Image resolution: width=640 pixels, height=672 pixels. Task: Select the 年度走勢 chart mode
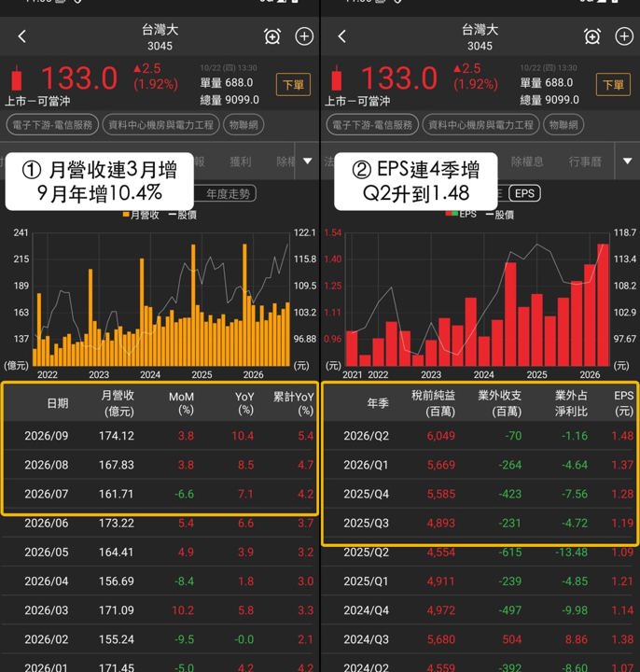pos(228,194)
